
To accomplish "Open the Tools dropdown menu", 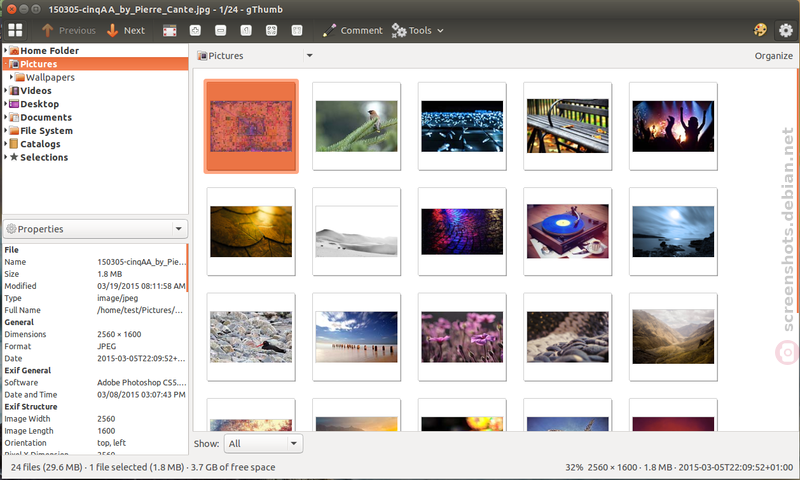I will [x=417, y=30].
